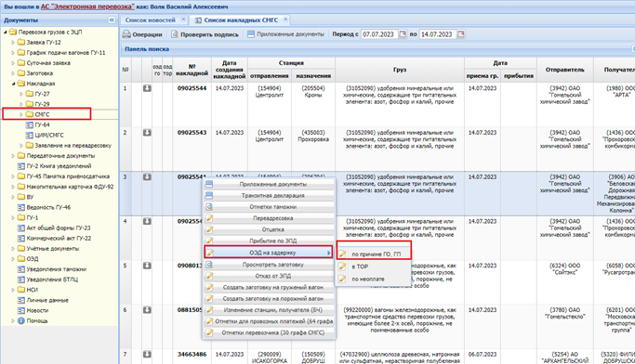Expand the Заявка ГУ-12 tree node
The height and width of the screenshot is (364, 635).
13,43
